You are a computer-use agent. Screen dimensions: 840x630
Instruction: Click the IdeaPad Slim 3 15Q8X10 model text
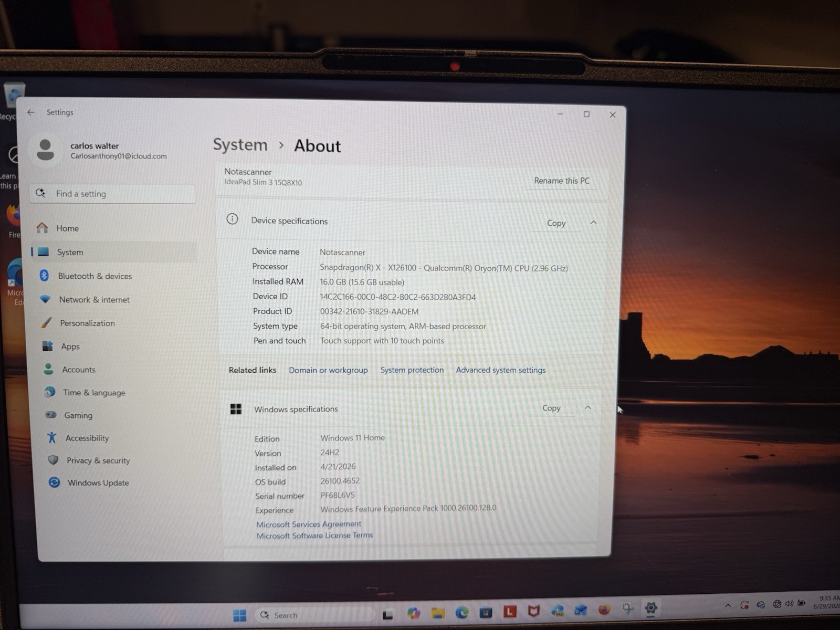point(263,182)
